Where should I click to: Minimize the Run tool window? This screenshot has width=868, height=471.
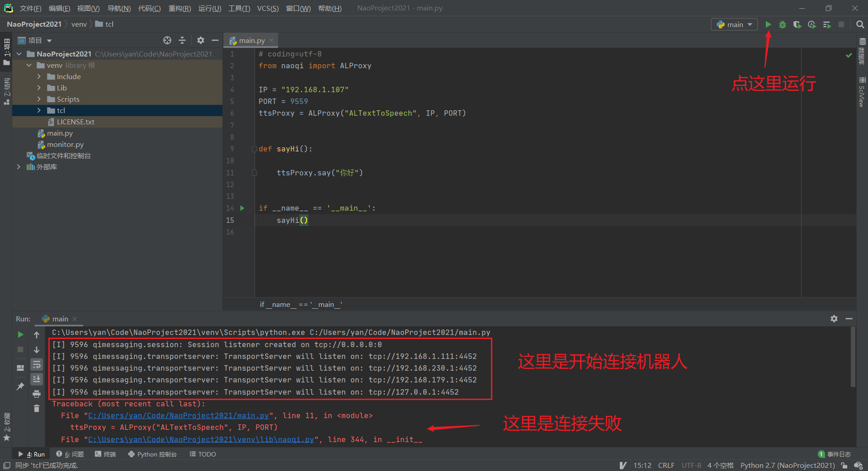point(849,319)
